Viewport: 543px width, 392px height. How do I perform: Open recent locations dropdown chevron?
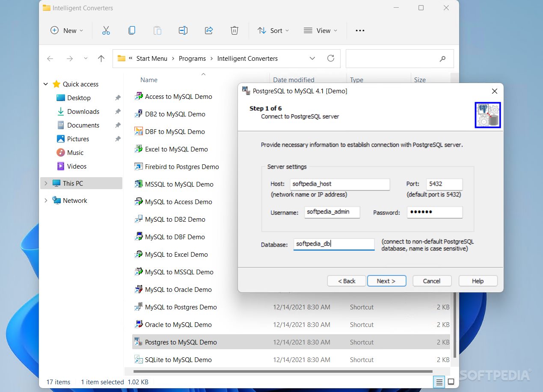coord(86,59)
